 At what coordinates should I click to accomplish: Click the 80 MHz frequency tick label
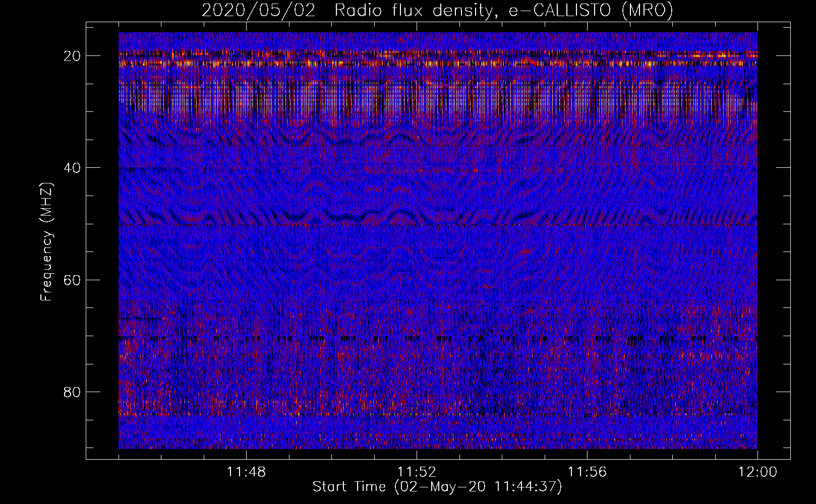(x=72, y=392)
